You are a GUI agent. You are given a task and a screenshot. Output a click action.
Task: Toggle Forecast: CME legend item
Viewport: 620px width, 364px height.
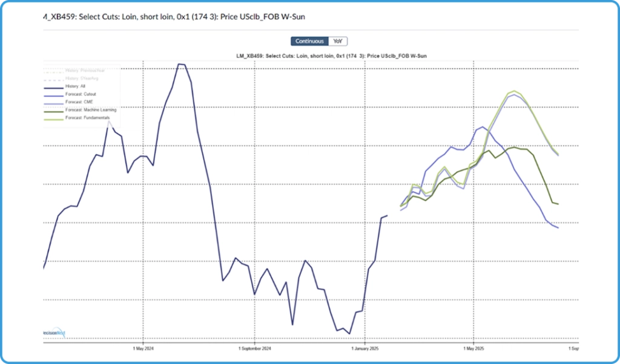tap(78, 102)
